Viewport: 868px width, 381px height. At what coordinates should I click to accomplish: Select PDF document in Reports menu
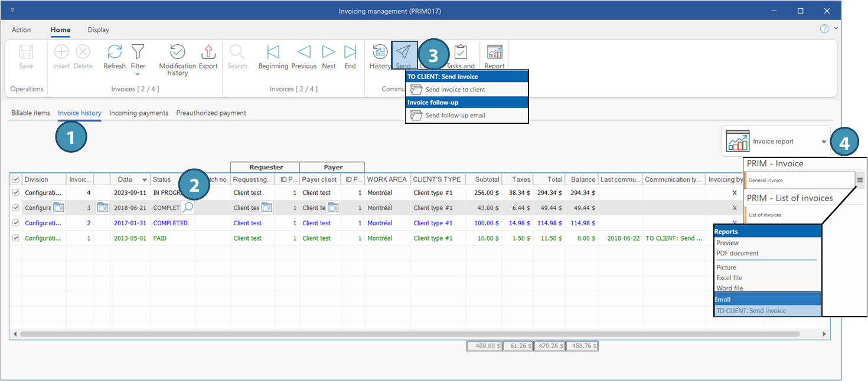737,254
